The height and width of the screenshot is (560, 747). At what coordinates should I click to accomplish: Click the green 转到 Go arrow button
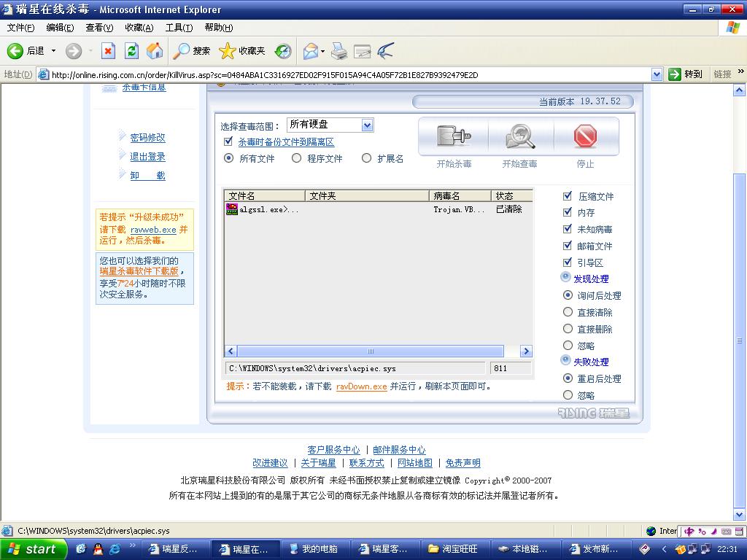[x=675, y=74]
